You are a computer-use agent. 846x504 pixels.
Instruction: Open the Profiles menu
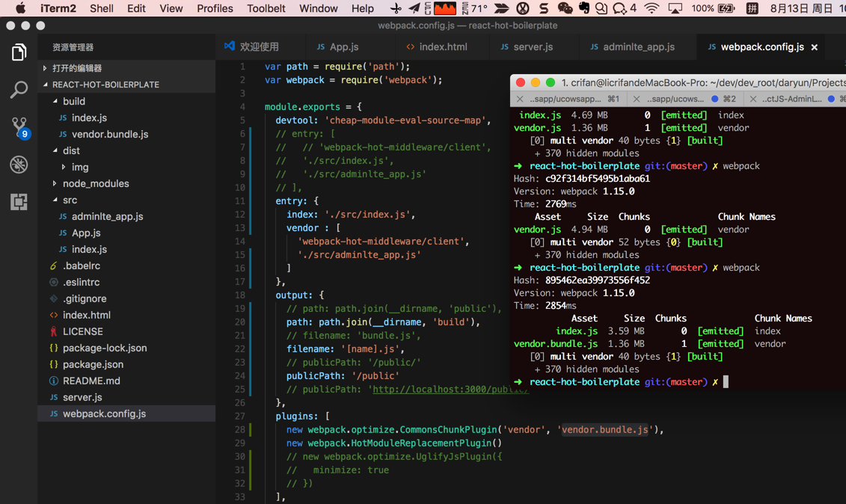[215, 8]
